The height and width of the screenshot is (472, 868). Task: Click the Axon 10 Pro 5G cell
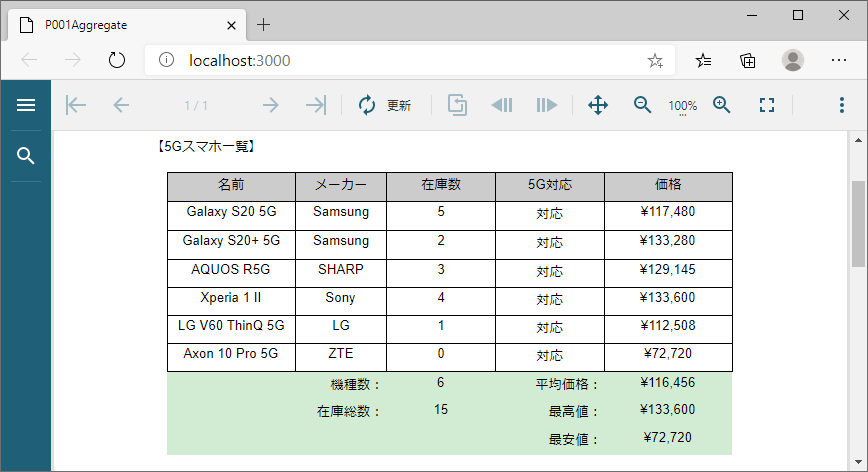231,357
